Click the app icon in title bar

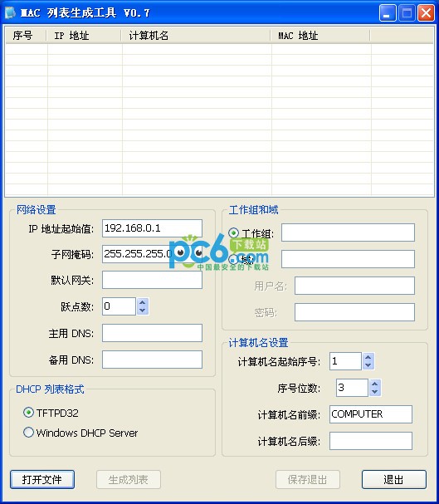click(10, 12)
